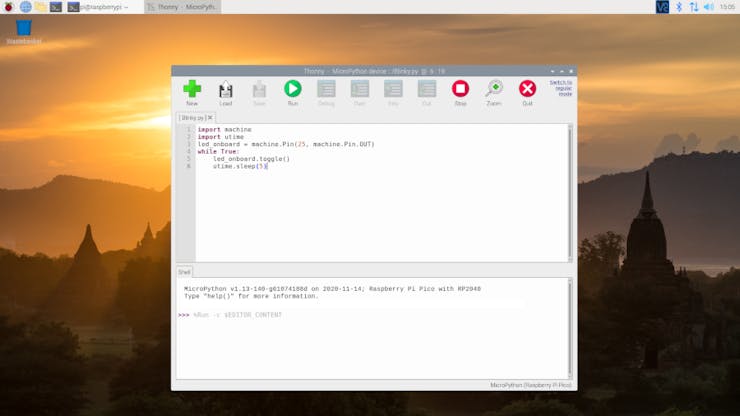740x416 pixels.
Task: Quit Thonny using the Quit icon
Action: 527,92
